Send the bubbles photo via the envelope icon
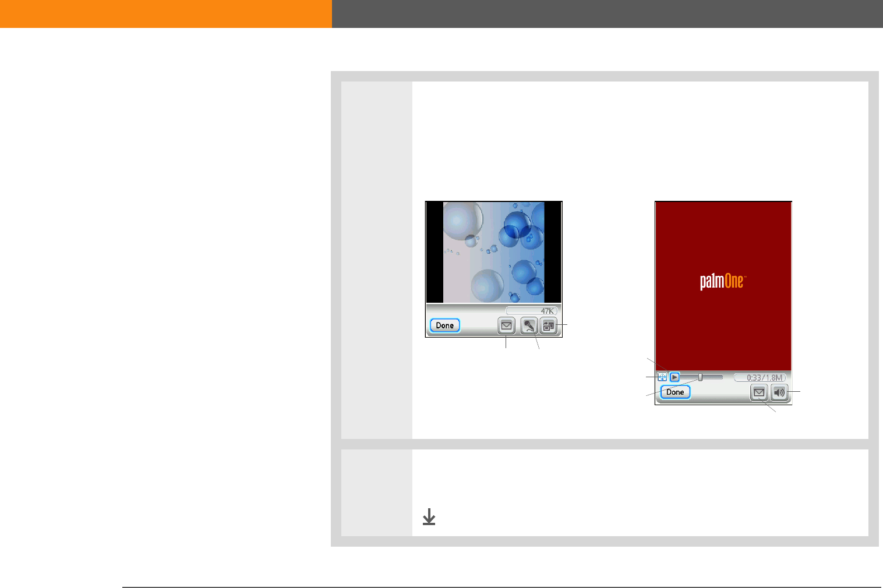Screen dimensions: 883x588 pos(507,325)
